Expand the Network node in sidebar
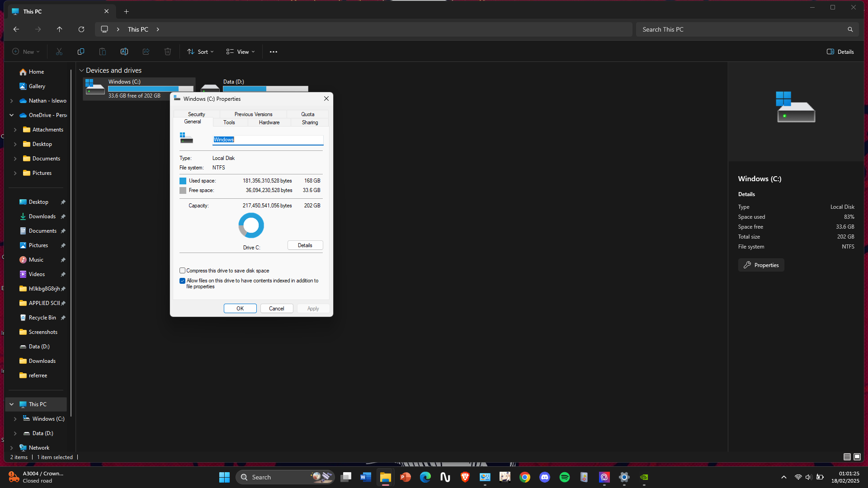Screen dimensions: 868x488 11,448
